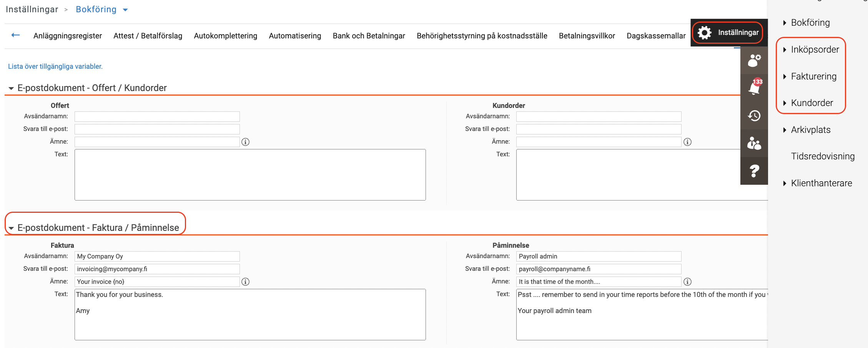This screenshot has height=348, width=868.
Task: Click Påminnelse text 'Your payroll admin team'
Action: click(x=555, y=311)
